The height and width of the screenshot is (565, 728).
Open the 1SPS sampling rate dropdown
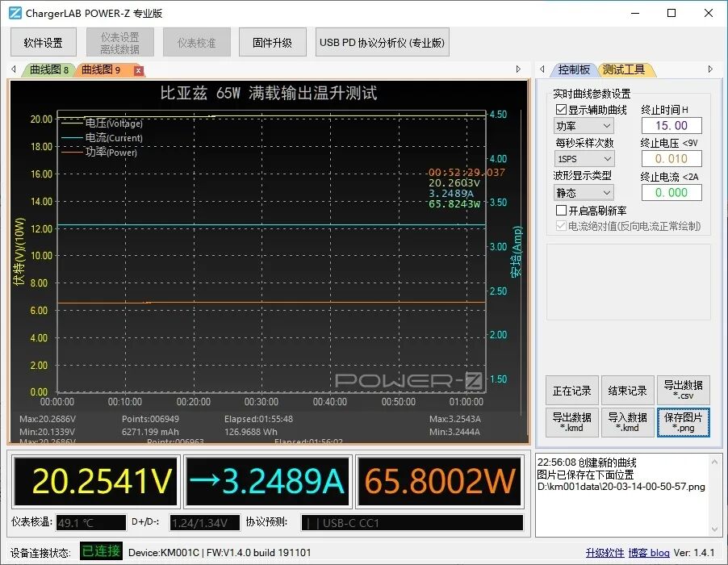[584, 159]
